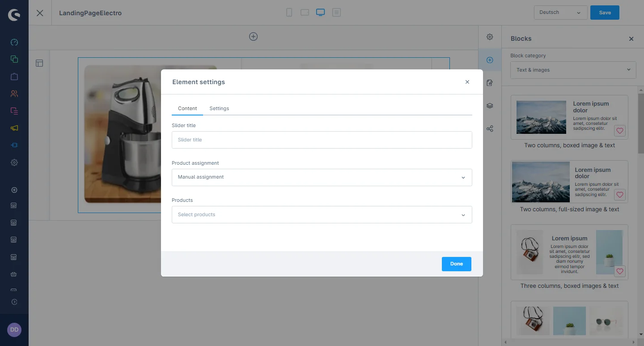Open the layout settings gear in right rail

[x=490, y=37]
